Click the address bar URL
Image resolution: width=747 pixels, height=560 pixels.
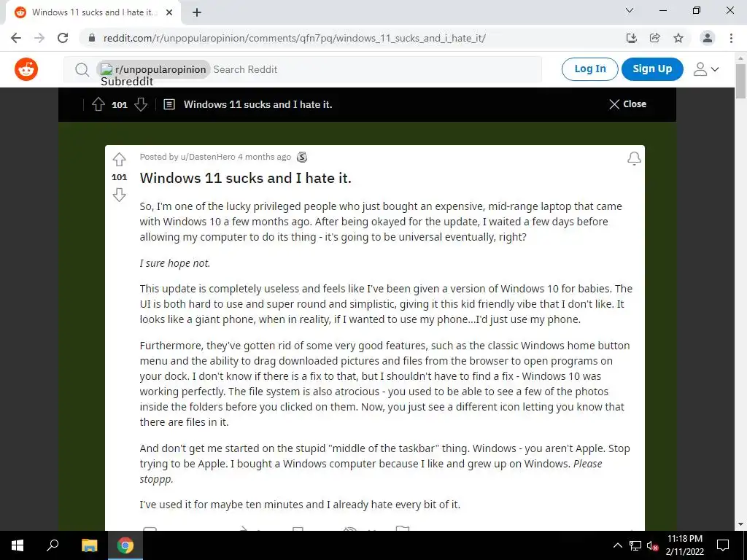295,38
